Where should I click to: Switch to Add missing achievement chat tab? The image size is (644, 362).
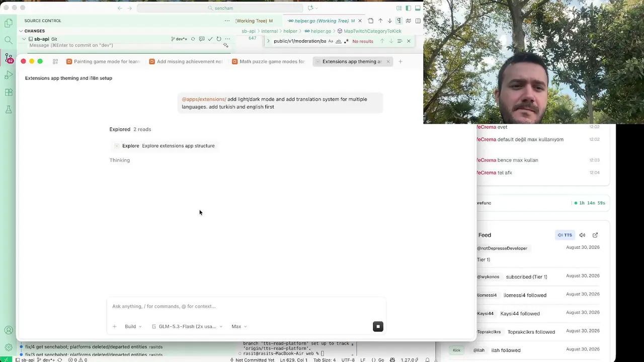[x=186, y=61]
